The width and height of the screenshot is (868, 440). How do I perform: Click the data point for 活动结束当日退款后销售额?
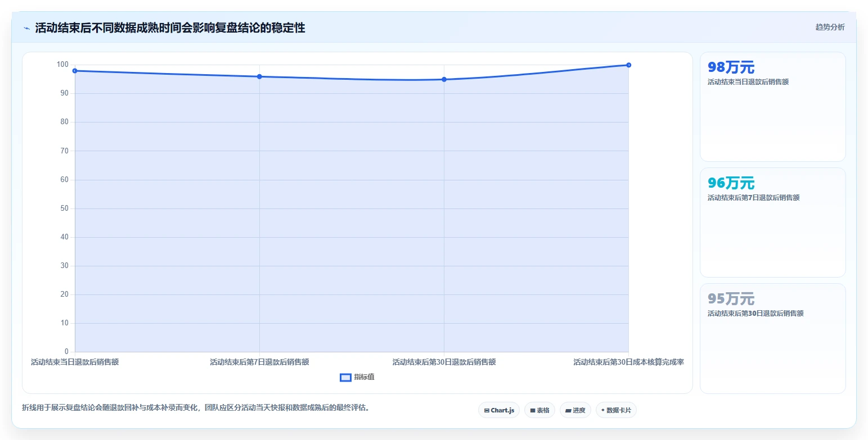pyautogui.click(x=75, y=71)
